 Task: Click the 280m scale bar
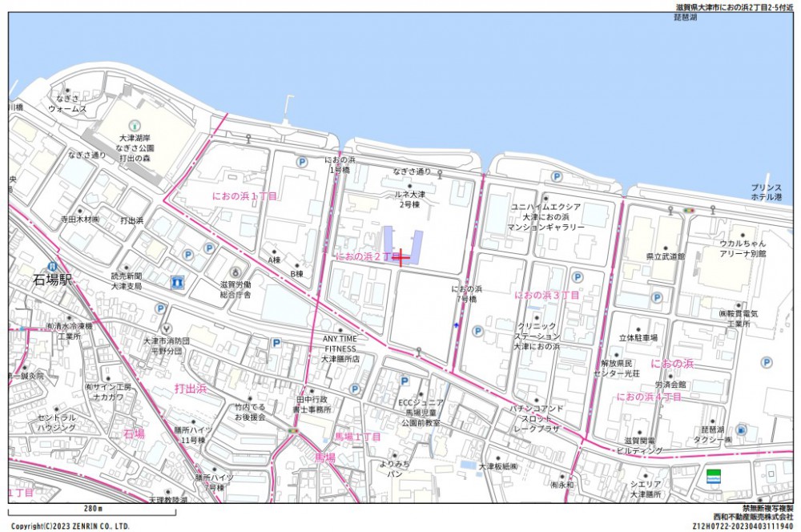click(x=92, y=511)
